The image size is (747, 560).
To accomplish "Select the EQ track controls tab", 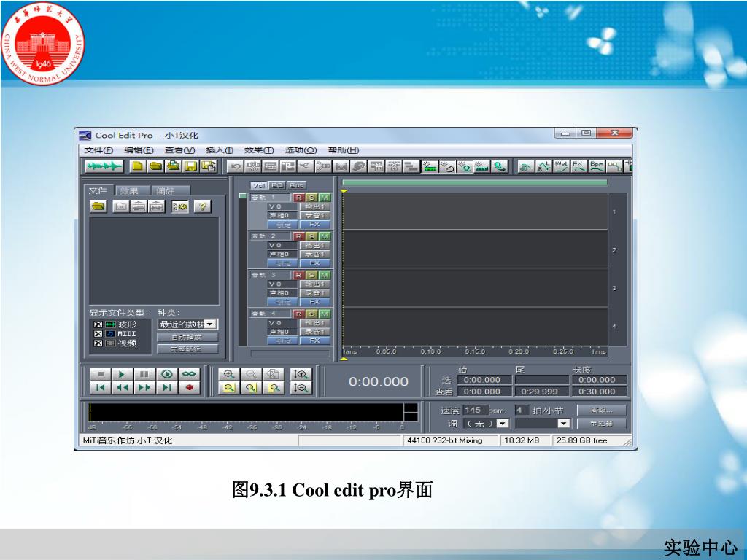I will [x=277, y=185].
